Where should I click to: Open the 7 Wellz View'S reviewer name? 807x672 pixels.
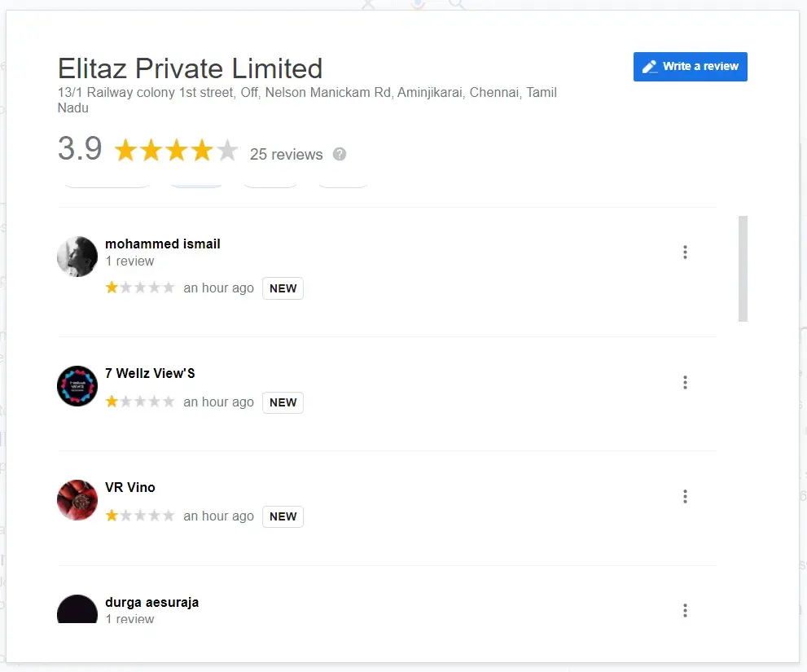coord(150,373)
